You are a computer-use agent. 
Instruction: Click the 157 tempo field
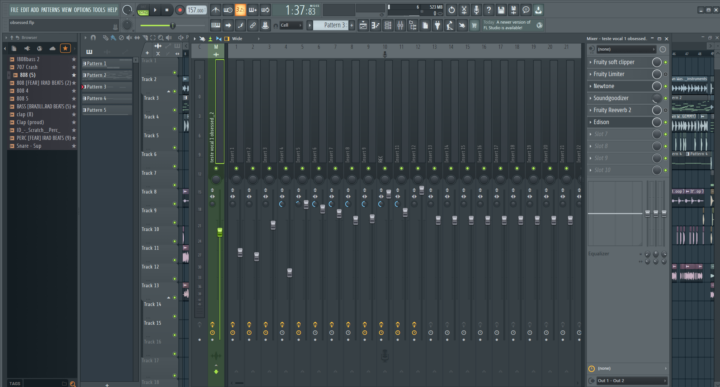pos(196,10)
